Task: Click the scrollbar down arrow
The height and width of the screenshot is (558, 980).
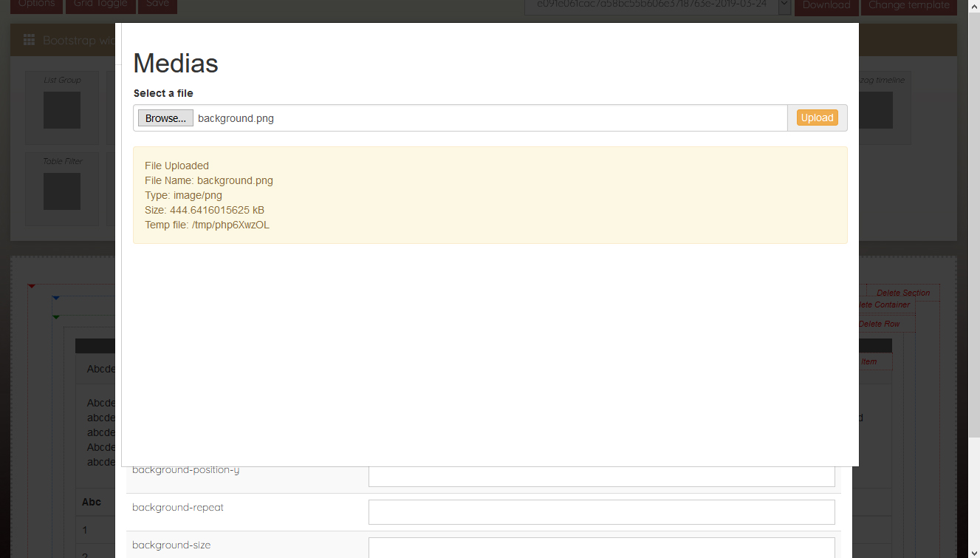Action: (x=974, y=551)
